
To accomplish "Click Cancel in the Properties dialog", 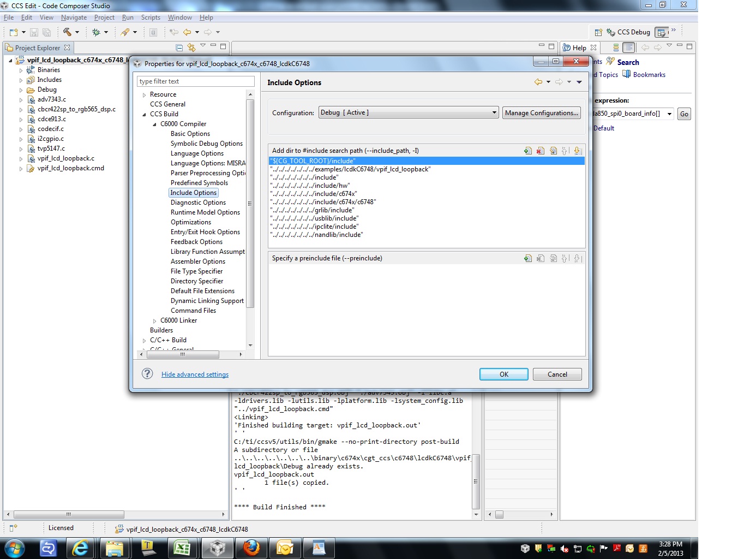I will 557,374.
